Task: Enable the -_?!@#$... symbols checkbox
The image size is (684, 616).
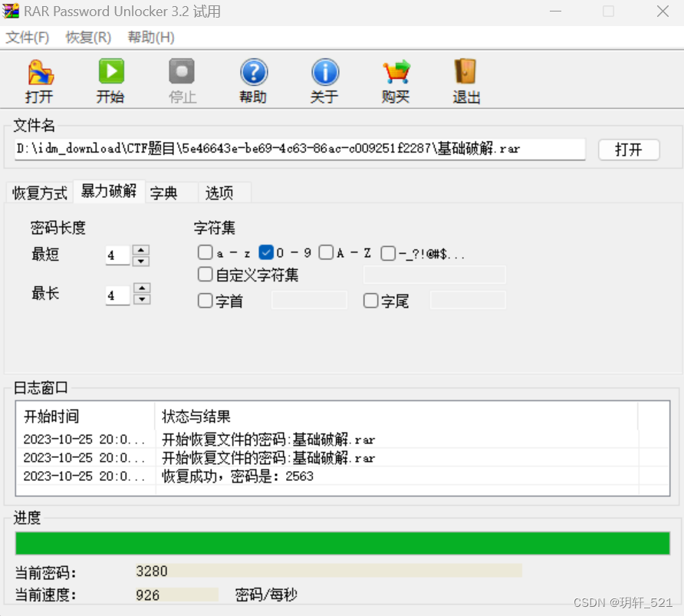Action: pyautogui.click(x=388, y=253)
